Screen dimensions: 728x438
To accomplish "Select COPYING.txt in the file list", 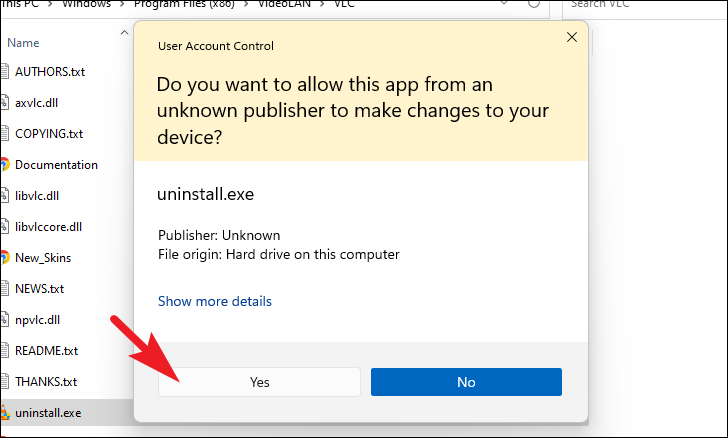I will coord(49,134).
